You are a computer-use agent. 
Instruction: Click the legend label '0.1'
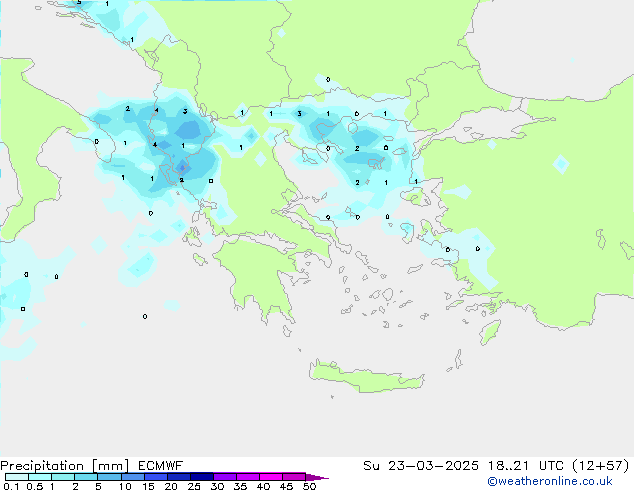click(11, 486)
